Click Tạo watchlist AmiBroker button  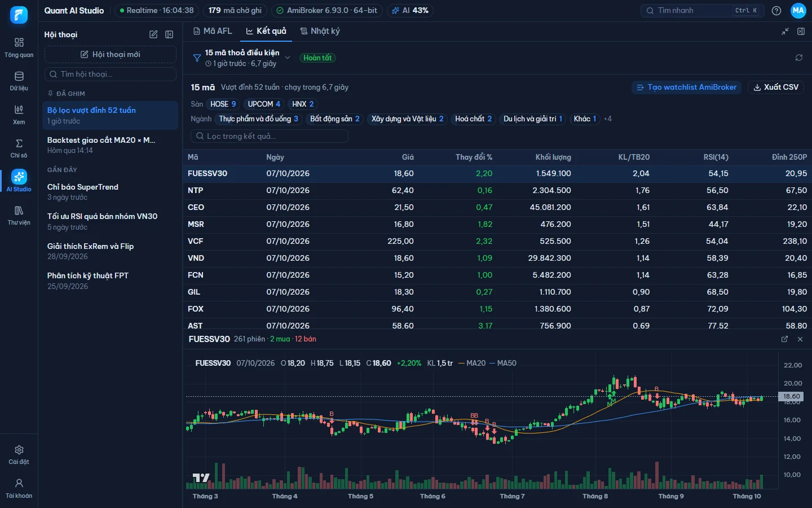(x=686, y=87)
